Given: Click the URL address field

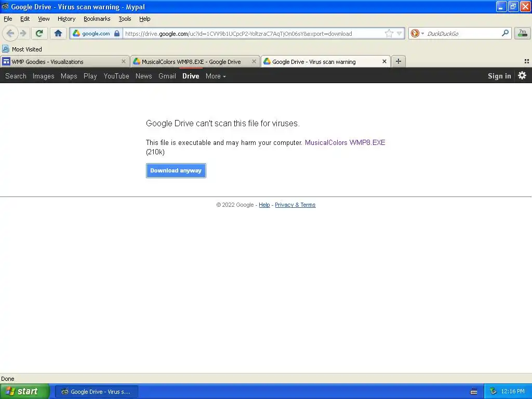Looking at the screenshot, I should pyautogui.click(x=253, y=34).
